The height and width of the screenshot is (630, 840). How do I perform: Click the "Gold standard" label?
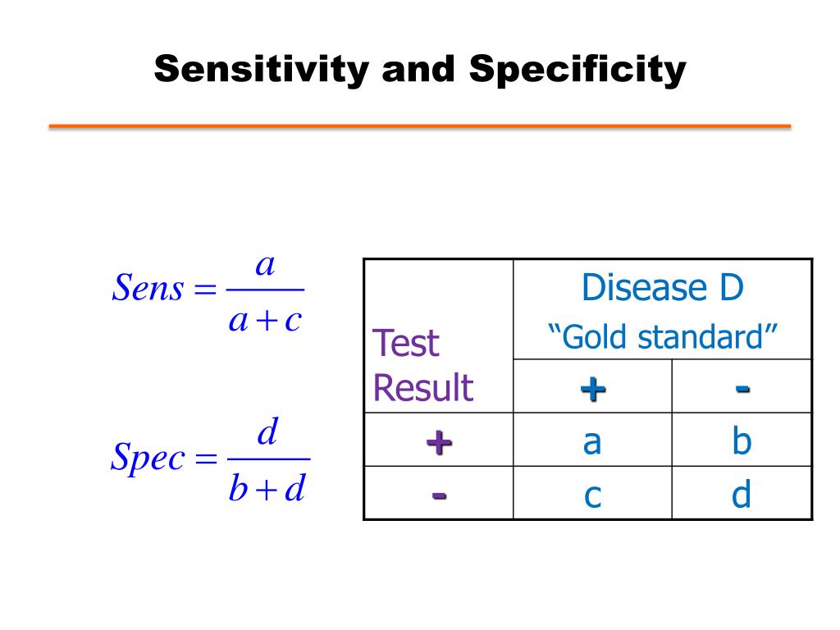tap(663, 337)
